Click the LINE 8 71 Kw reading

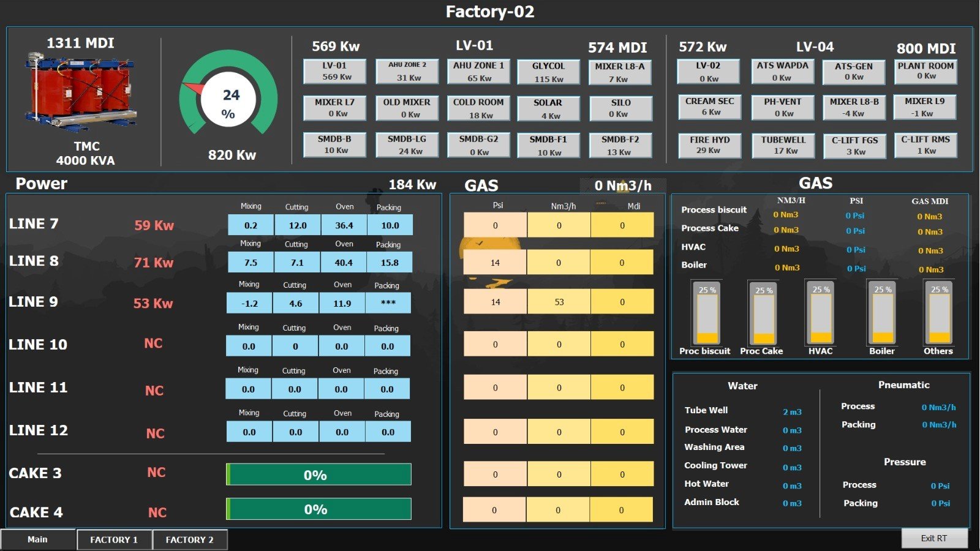tap(154, 263)
